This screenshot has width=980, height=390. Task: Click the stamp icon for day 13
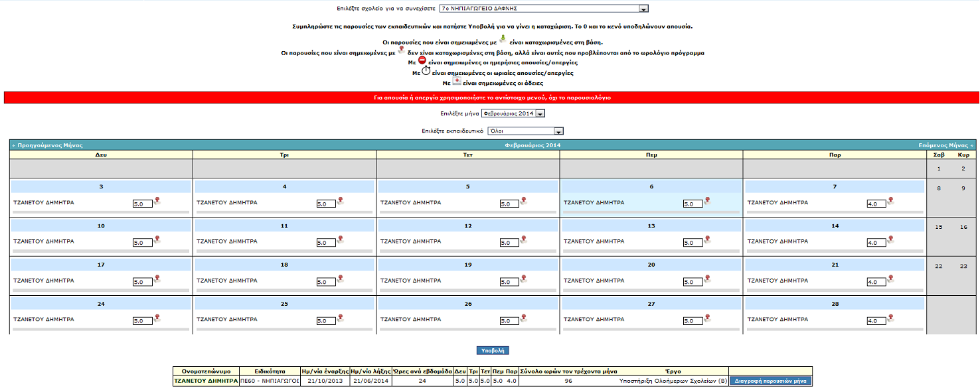(x=708, y=240)
